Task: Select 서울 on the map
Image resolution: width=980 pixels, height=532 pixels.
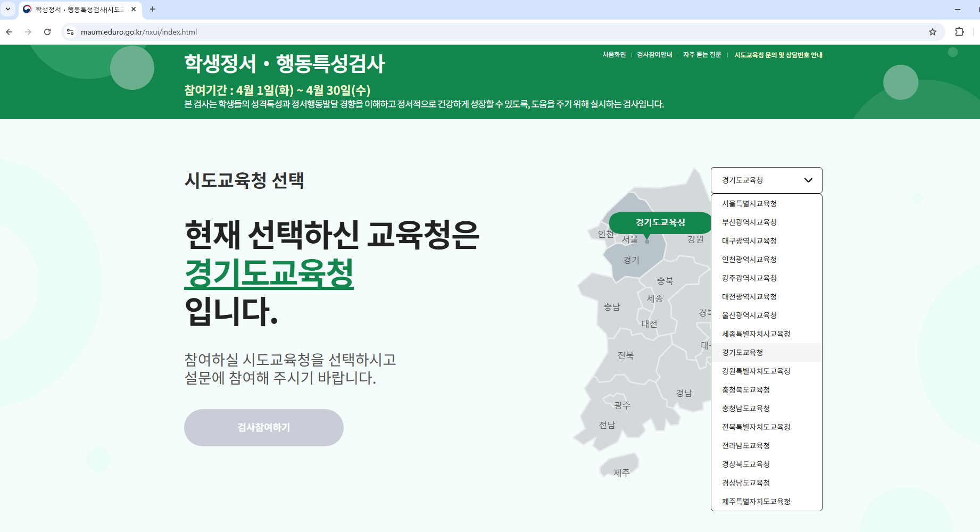Action: 630,240
